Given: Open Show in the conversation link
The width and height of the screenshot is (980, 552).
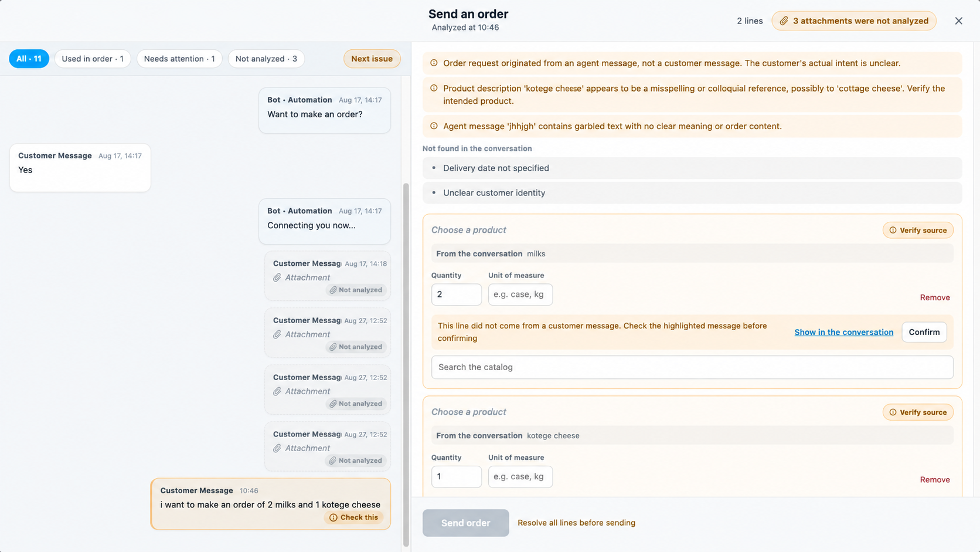Looking at the screenshot, I should click(x=843, y=332).
